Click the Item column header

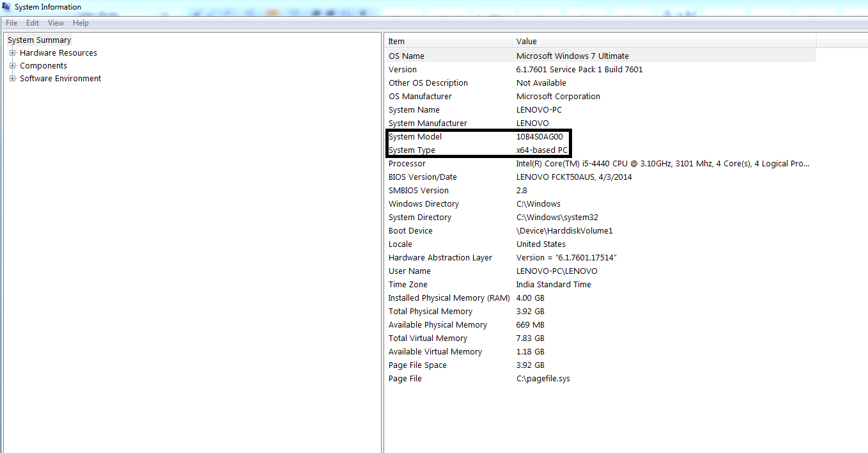(x=449, y=42)
